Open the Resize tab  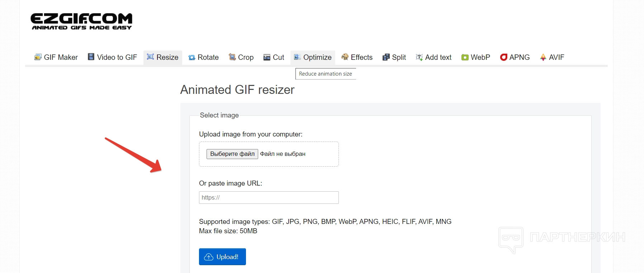(x=163, y=57)
